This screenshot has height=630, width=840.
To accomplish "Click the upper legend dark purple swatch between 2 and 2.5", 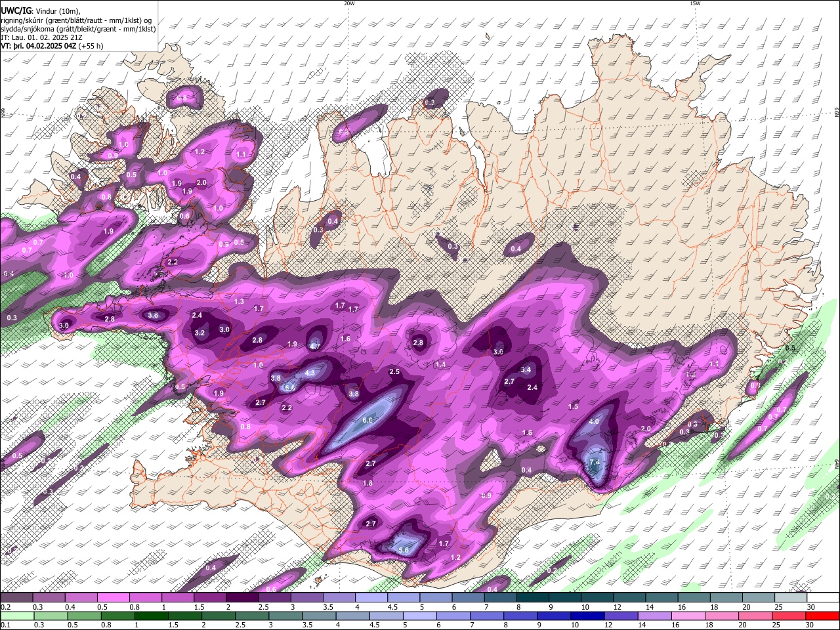I will pyautogui.click(x=242, y=598).
